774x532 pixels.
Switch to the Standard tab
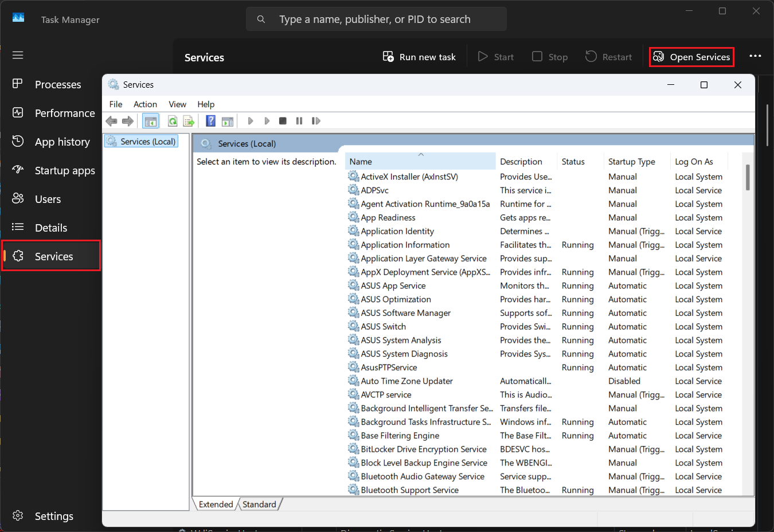(x=259, y=504)
